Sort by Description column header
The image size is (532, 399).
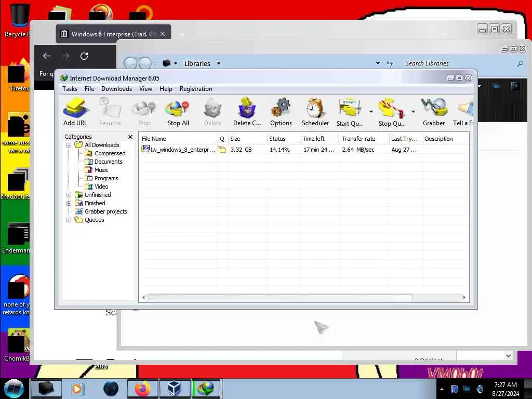coord(446,139)
